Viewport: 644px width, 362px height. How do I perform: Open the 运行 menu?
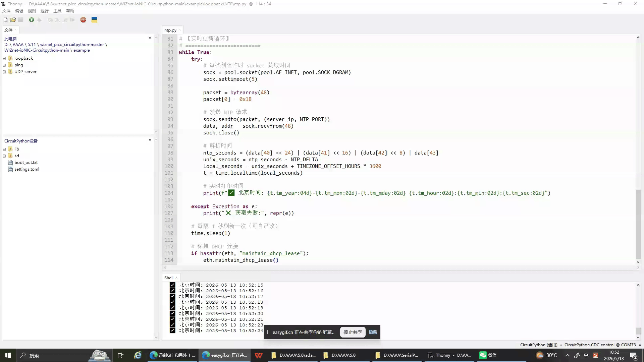point(45,11)
